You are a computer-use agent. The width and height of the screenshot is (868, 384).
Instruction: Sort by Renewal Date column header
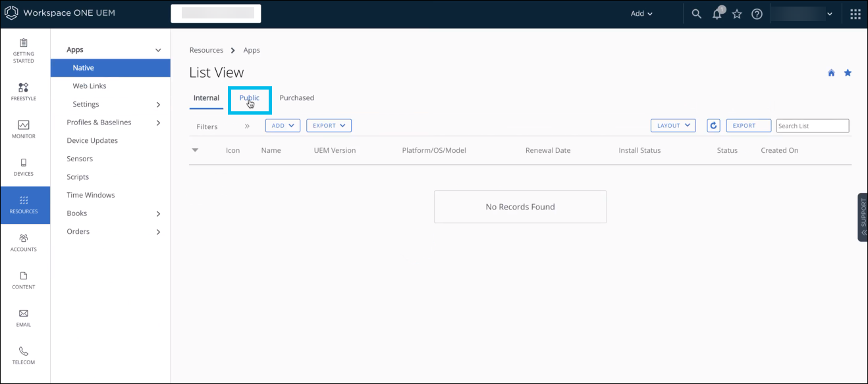point(548,151)
